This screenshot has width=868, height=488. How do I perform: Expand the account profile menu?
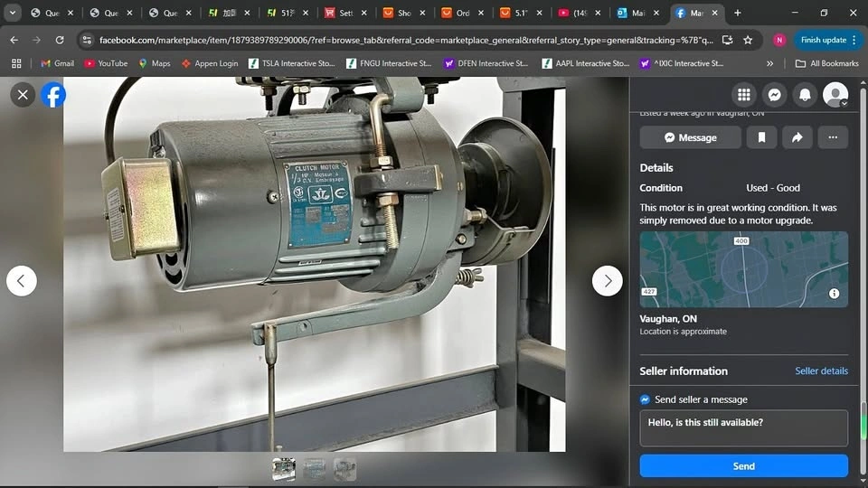pyautogui.click(x=836, y=95)
